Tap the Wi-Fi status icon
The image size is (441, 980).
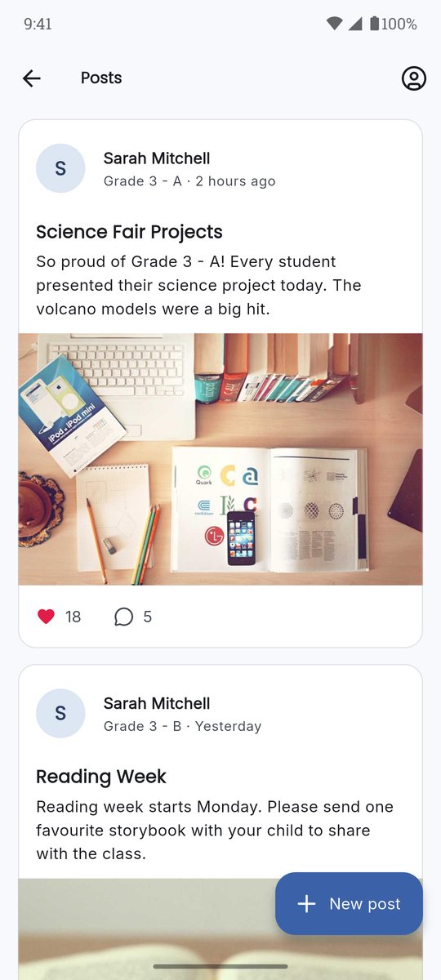[x=334, y=24]
